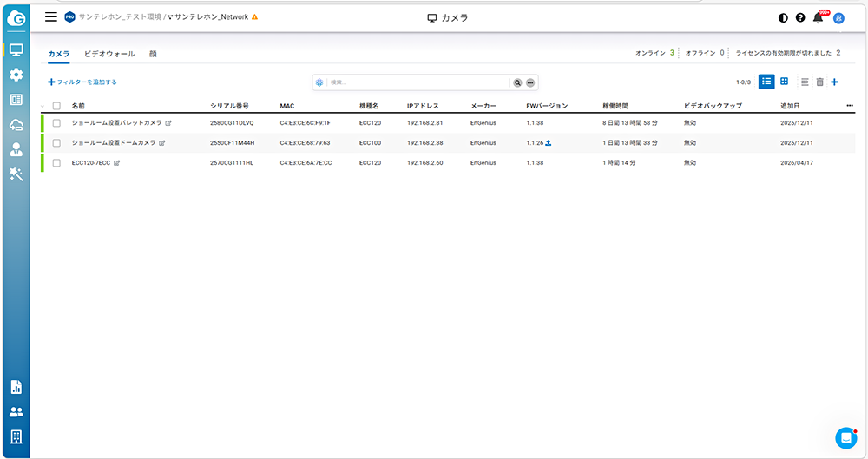Click フィルターを追加する link
Viewport: 868px width, 459px height.
(82, 82)
